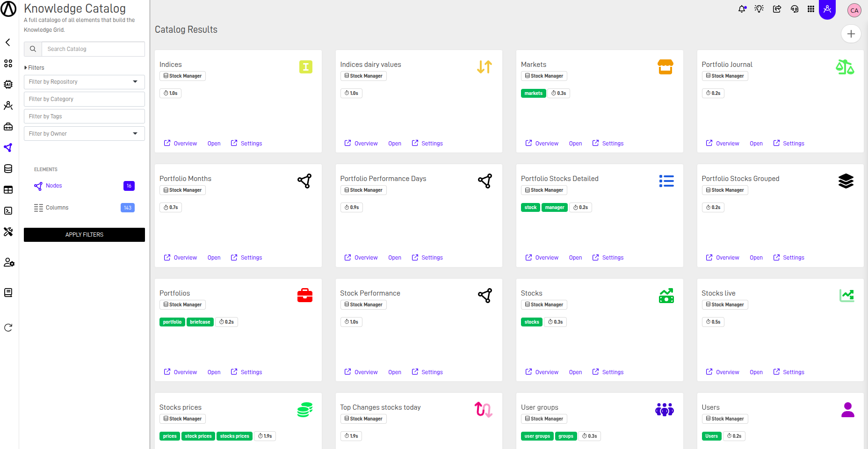Image resolution: width=868 pixels, height=449 pixels.
Task: Open the AI chip sidebar icon
Action: click(8, 84)
